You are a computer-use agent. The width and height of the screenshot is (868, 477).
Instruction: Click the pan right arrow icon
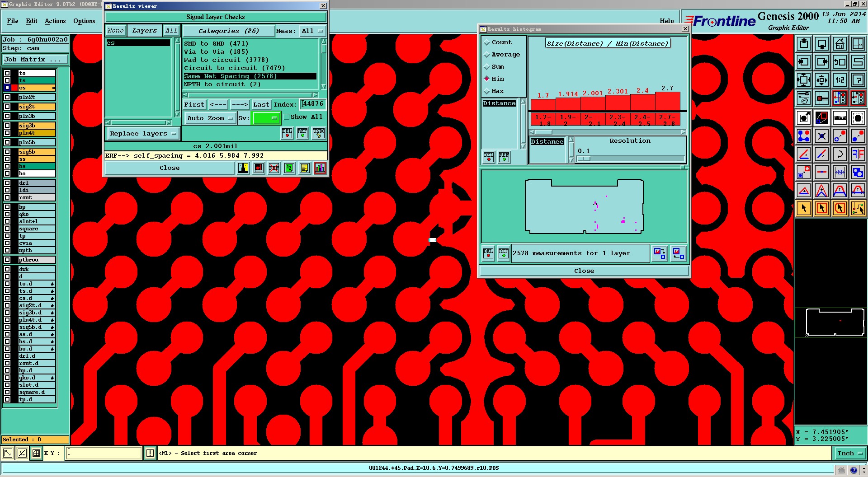821,62
